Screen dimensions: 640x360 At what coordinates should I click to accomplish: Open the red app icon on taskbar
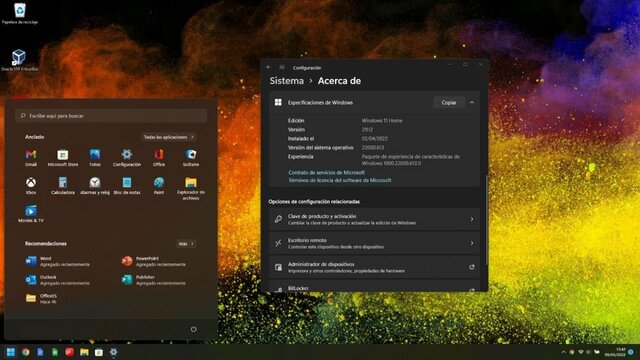[x=69, y=352]
